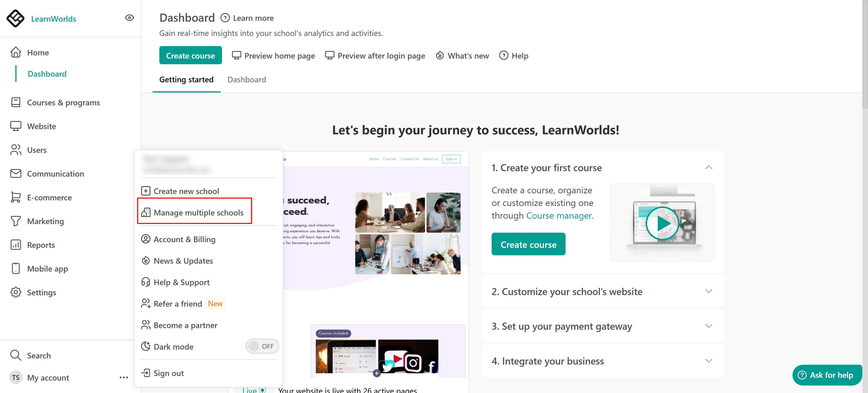
Task: Click the Learn more question mark icon
Action: tap(225, 18)
